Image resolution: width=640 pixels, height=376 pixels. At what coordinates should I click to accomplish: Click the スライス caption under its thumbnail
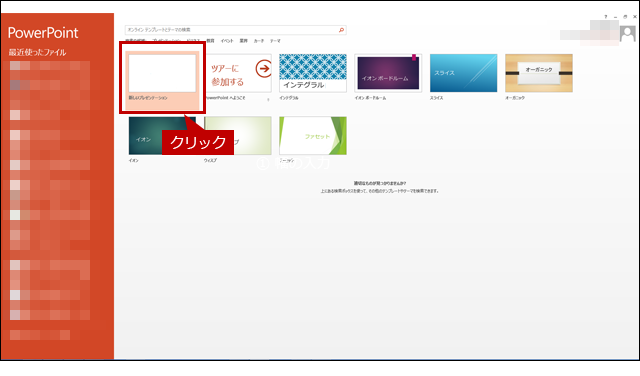click(x=436, y=98)
